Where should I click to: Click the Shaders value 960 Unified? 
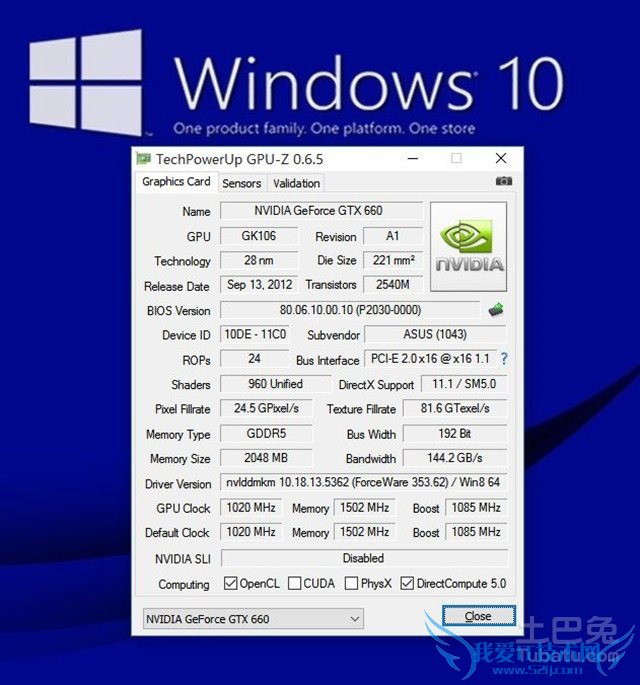pos(275,384)
